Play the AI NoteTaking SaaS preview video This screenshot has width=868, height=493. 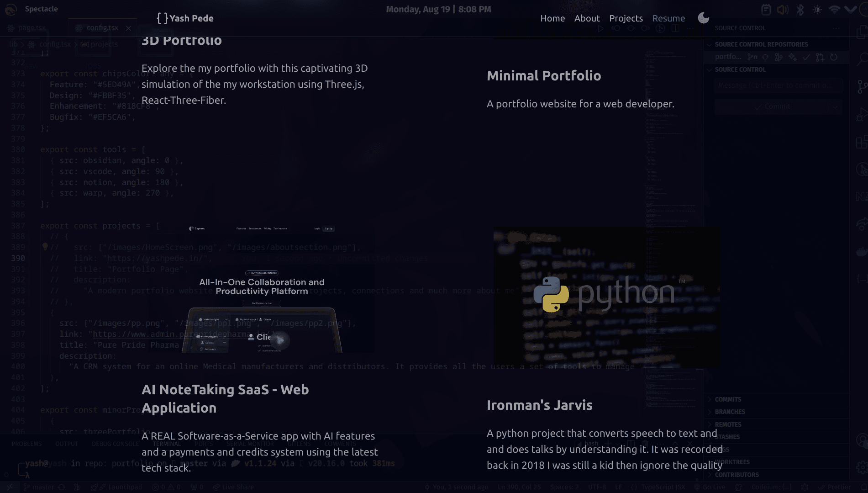click(x=280, y=340)
